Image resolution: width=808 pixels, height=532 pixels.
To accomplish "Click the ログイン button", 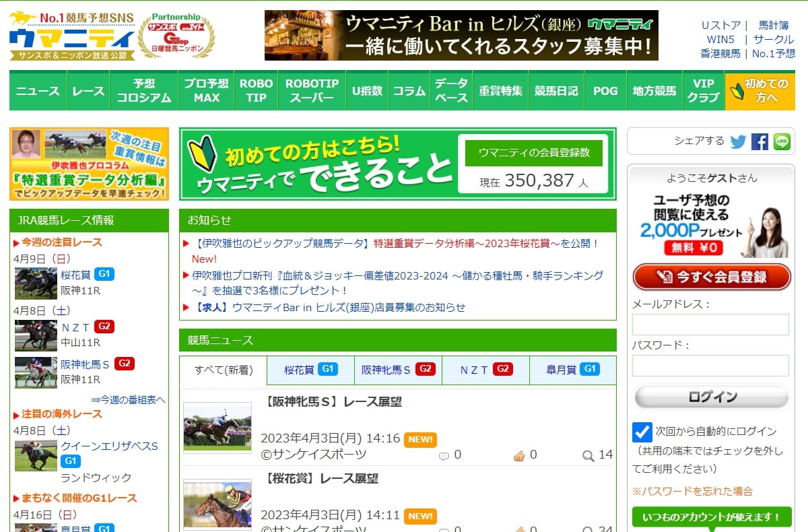I will (712, 397).
